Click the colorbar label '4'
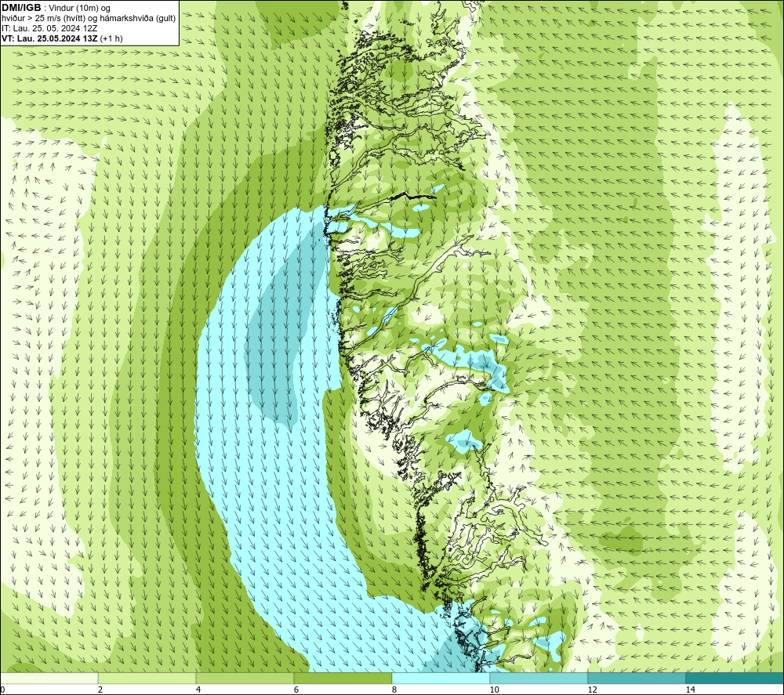 [198, 690]
